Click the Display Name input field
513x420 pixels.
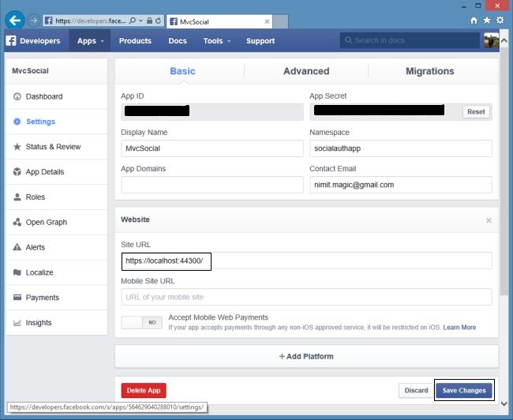coord(212,148)
